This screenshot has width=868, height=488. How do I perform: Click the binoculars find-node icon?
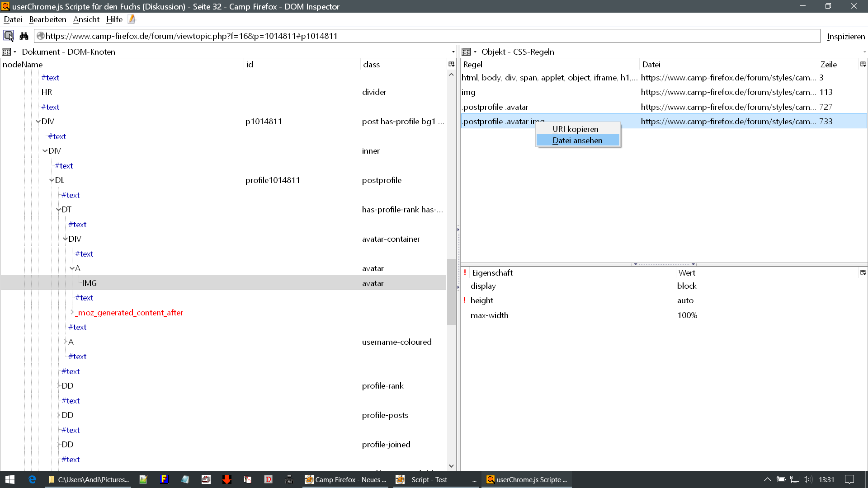pyautogui.click(x=24, y=36)
